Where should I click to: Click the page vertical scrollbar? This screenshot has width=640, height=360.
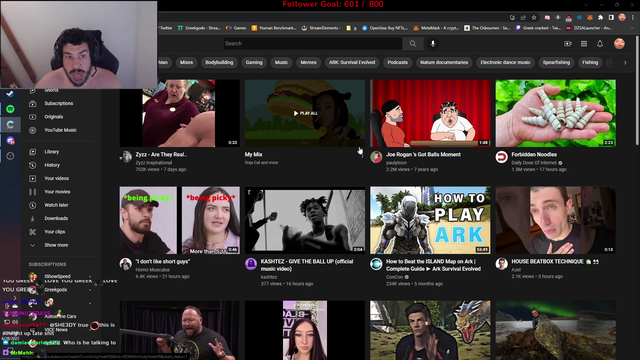(637, 90)
